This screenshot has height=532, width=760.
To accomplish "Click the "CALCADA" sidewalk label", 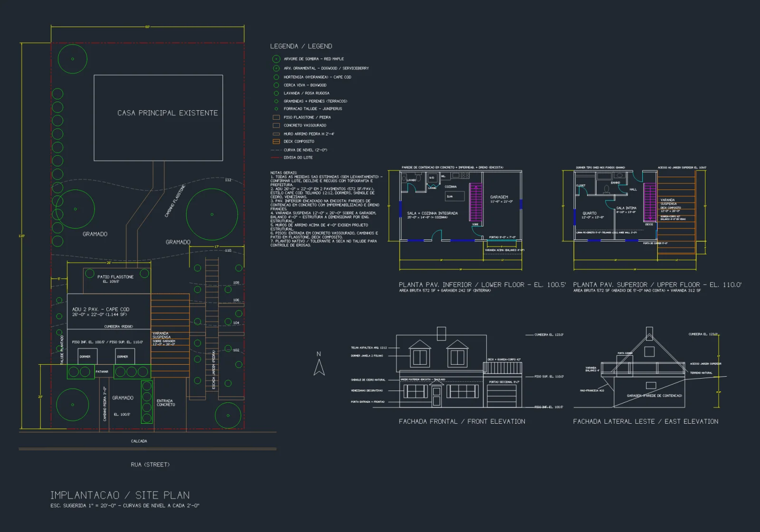I will [x=139, y=441].
